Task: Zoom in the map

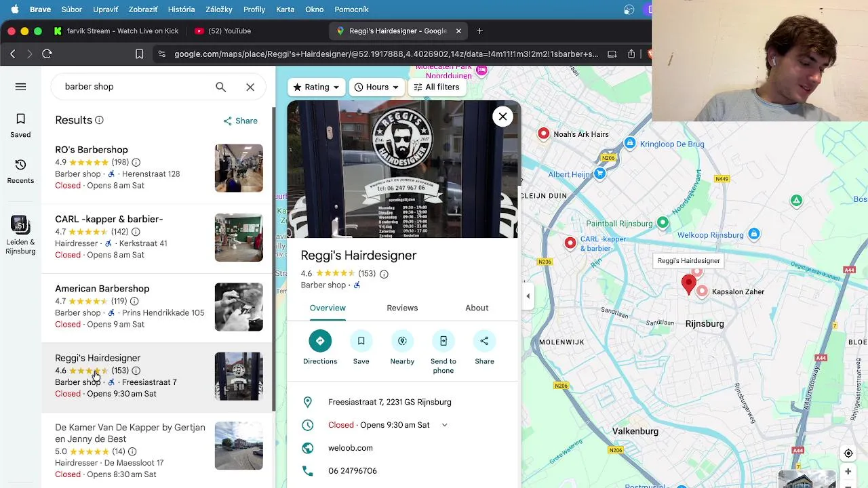Action: 848,472
